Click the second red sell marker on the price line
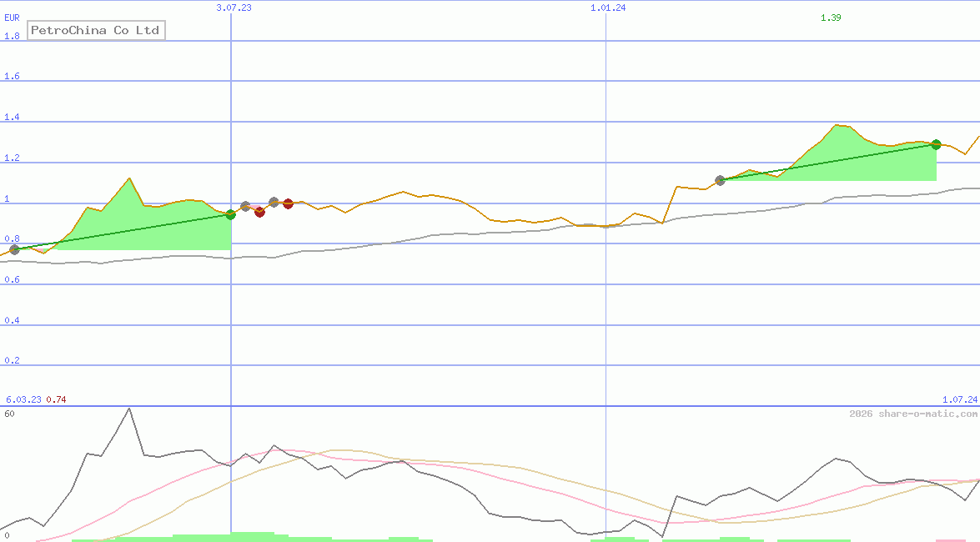The height and width of the screenshot is (542, 980). pos(288,203)
